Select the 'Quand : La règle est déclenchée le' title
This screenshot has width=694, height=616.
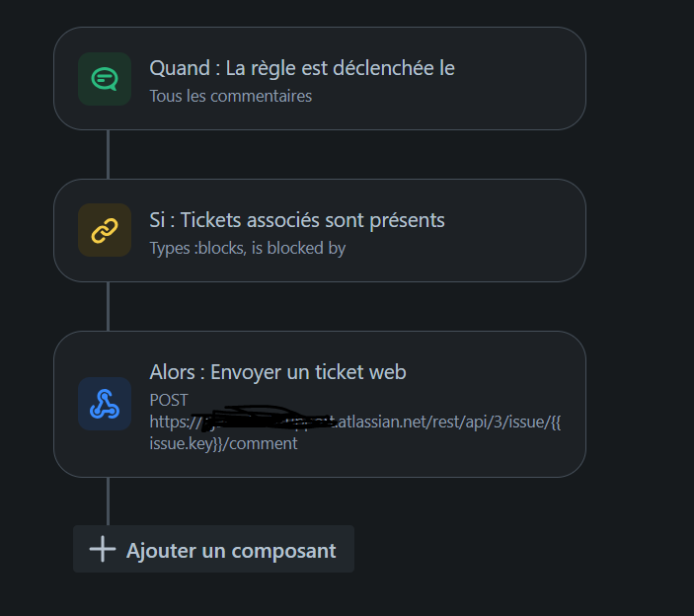[302, 68]
